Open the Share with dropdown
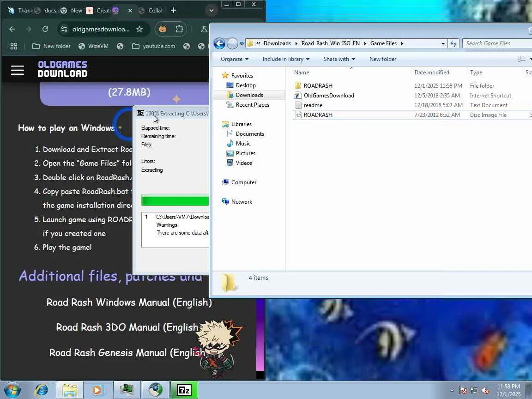This screenshot has width=532, height=399. point(339,59)
